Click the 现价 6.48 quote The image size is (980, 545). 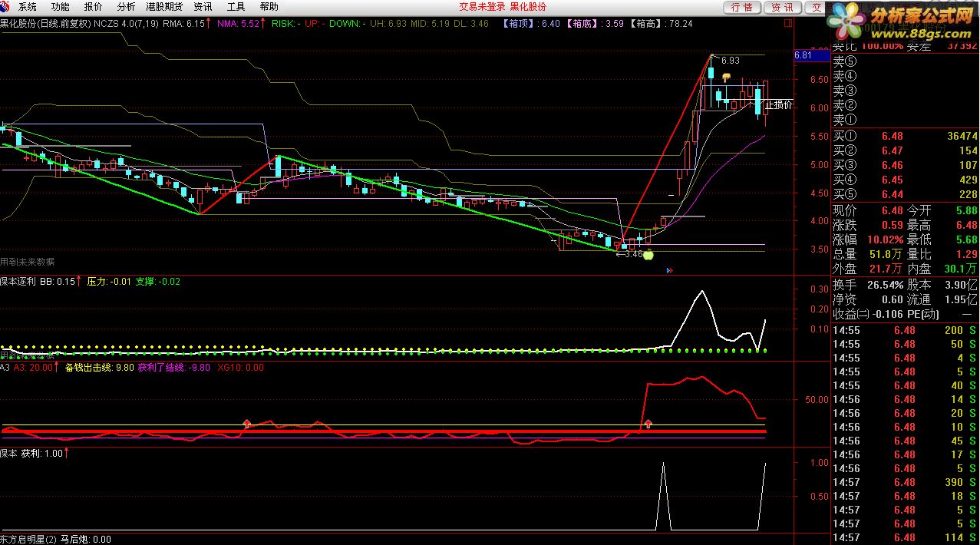click(869, 210)
